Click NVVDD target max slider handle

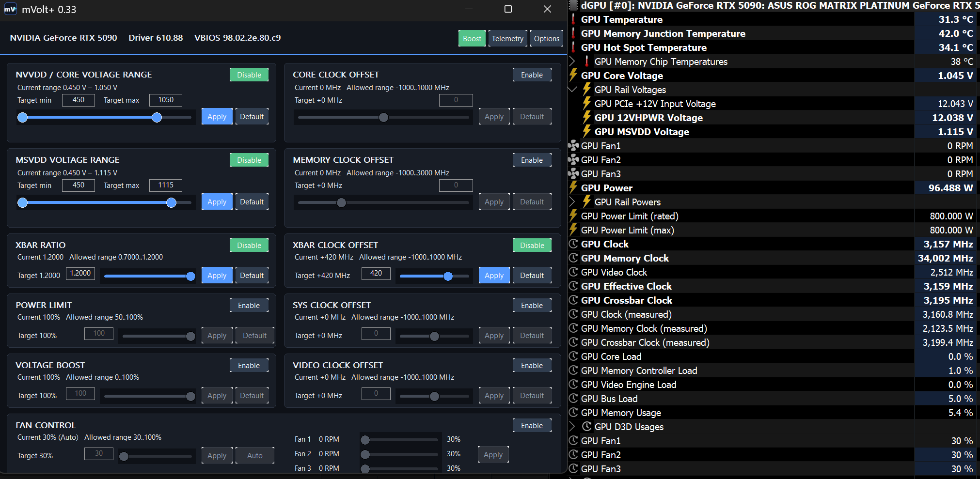click(157, 118)
